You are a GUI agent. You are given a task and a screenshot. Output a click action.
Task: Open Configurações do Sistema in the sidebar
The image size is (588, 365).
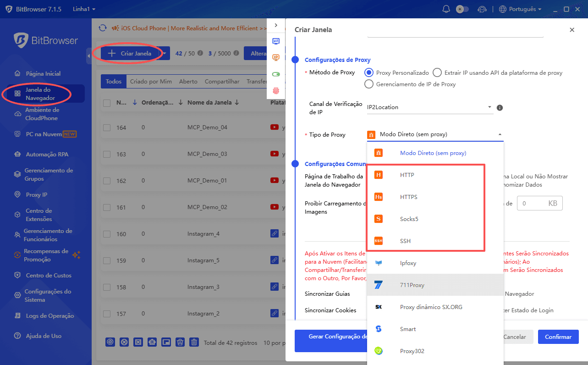pos(48,296)
